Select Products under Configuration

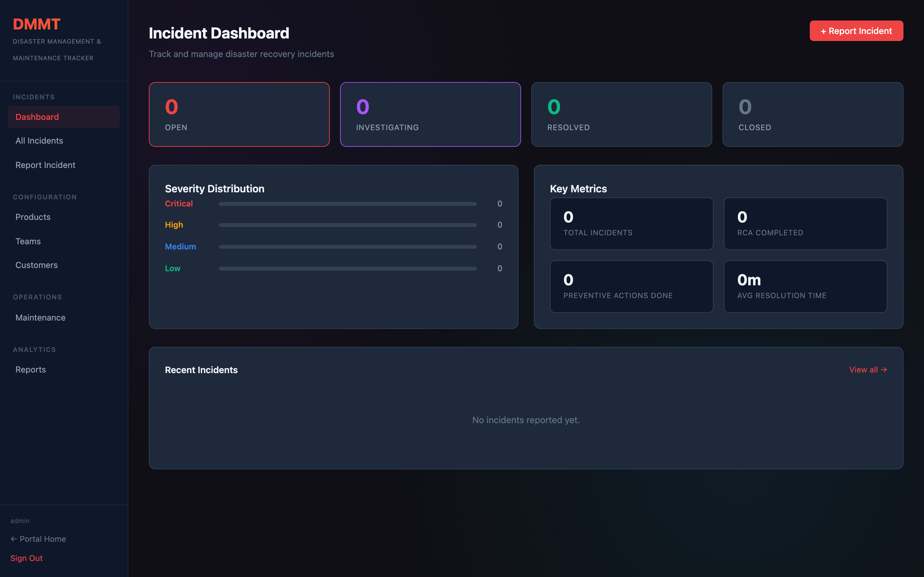coord(33,217)
